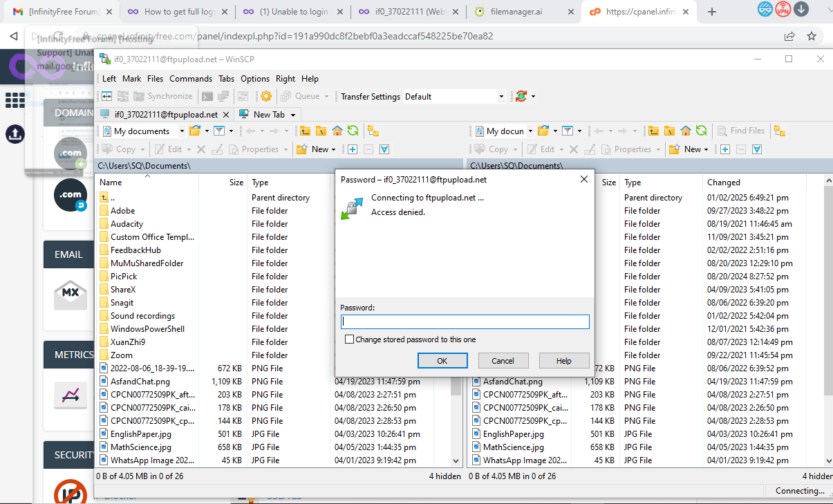The height and width of the screenshot is (504, 833).
Task: Click the EMAIL section header in cPanel
Action: [x=68, y=254]
